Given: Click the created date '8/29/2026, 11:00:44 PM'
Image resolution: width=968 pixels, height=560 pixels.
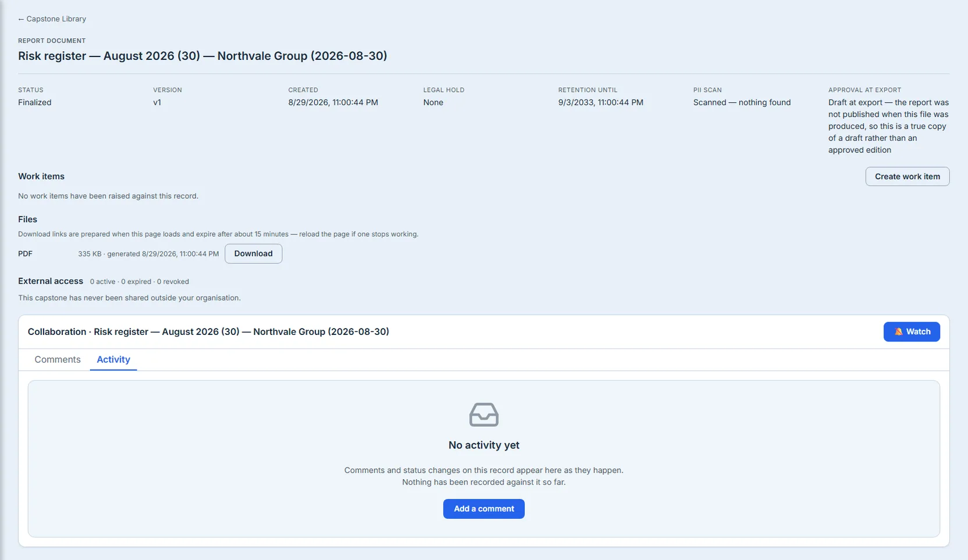Looking at the screenshot, I should [333, 102].
